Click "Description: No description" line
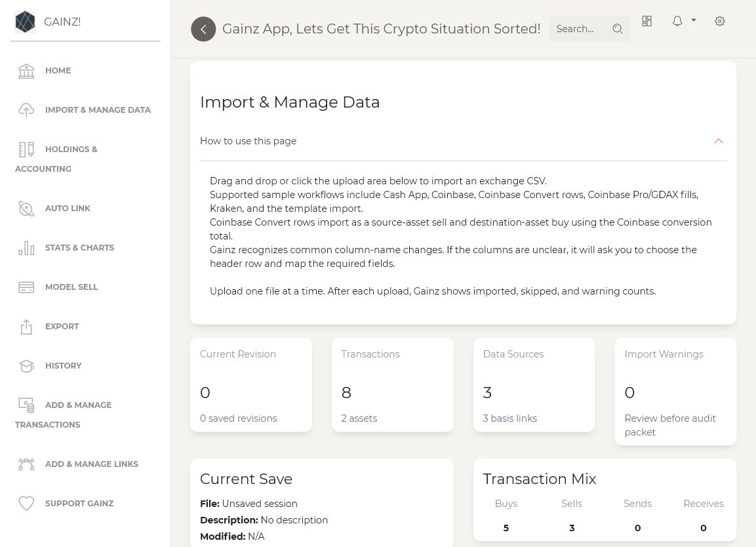 [x=264, y=520]
